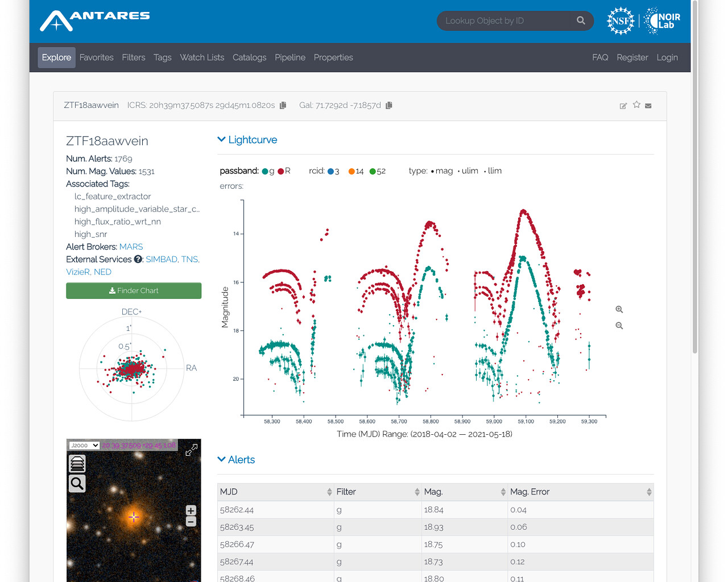Focus the Lookup Object by ID field
Viewport: 728px width, 582px height.
tap(506, 20)
